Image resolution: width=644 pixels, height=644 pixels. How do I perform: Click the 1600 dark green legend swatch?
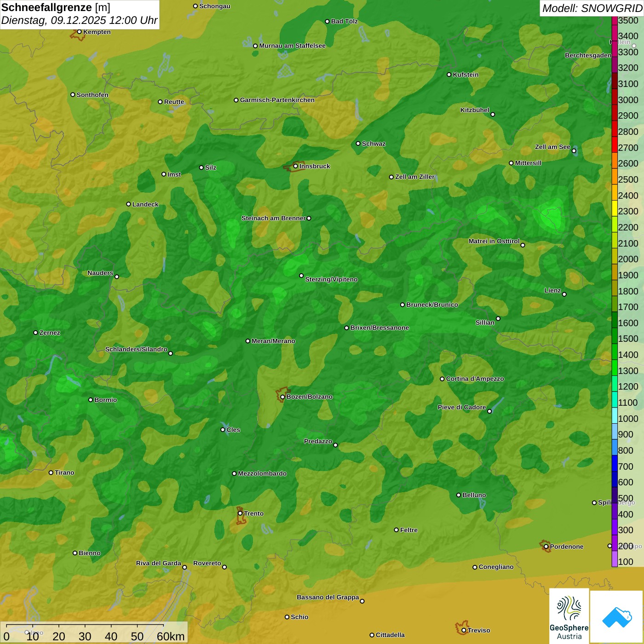[x=615, y=320]
